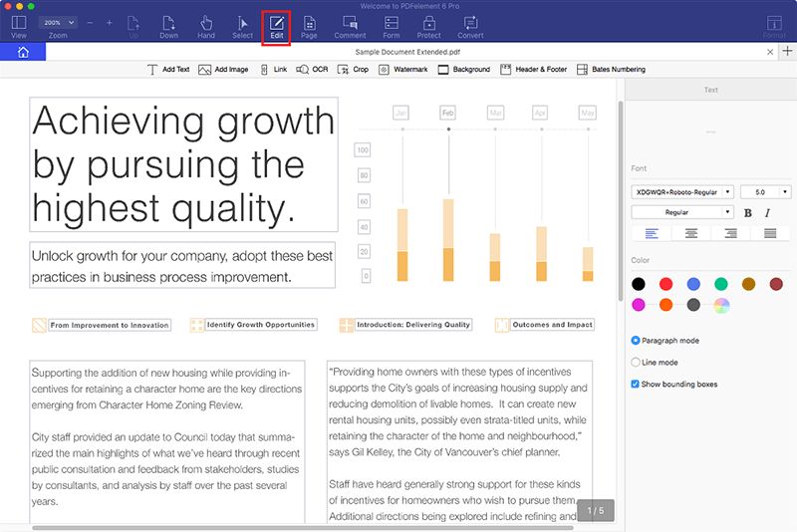Switch to Sample Document Extended.pdf tab
Image resolution: width=797 pixels, height=532 pixels.
(397, 52)
